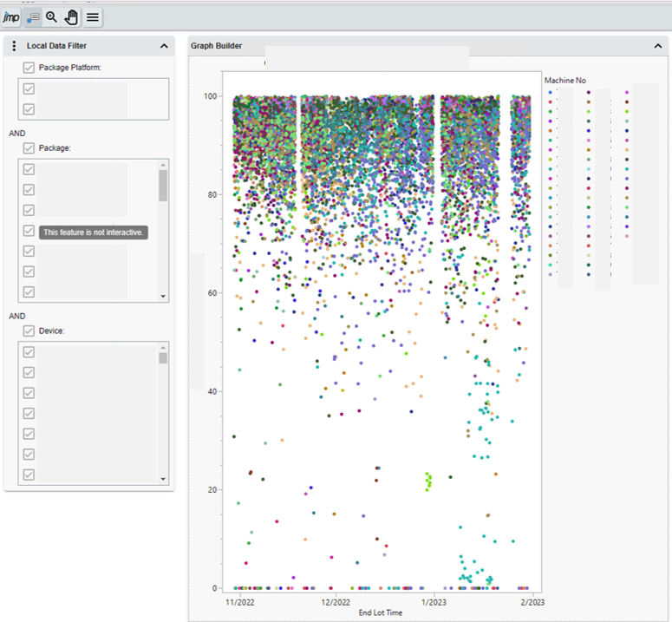Image resolution: width=672 pixels, height=622 pixels.
Task: Open the hamburger menu in toolbar
Action: tap(93, 16)
